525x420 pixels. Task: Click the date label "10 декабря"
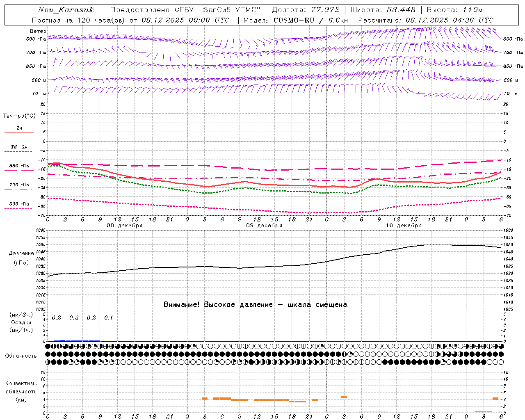point(404,226)
